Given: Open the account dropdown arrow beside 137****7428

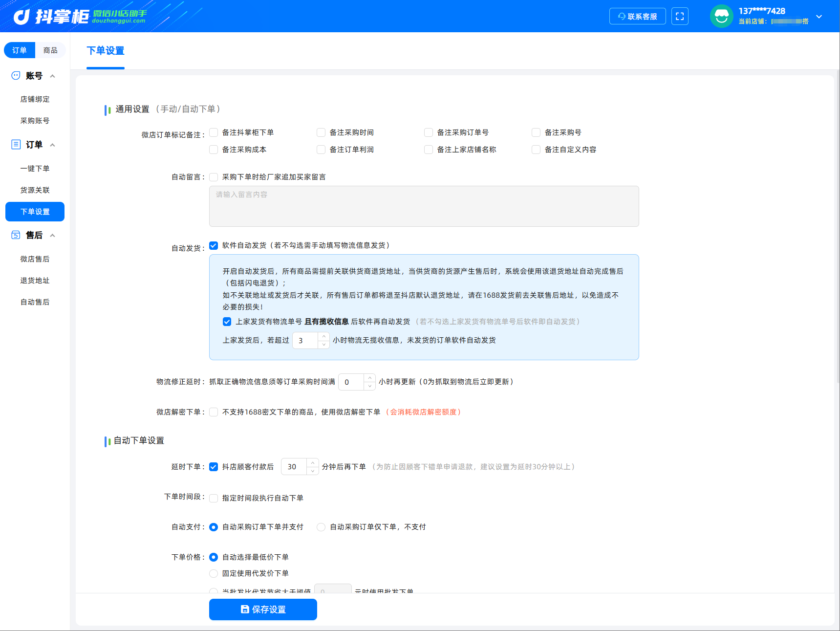Looking at the screenshot, I should (819, 17).
